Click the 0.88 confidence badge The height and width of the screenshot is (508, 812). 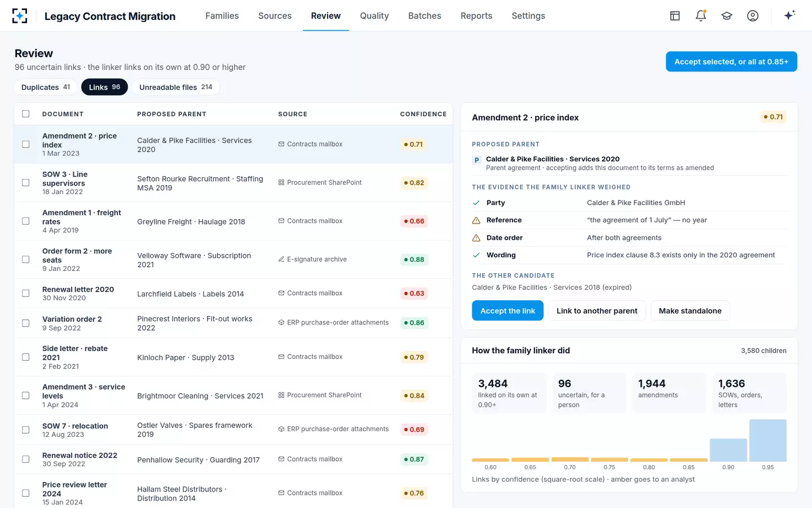[x=414, y=260]
